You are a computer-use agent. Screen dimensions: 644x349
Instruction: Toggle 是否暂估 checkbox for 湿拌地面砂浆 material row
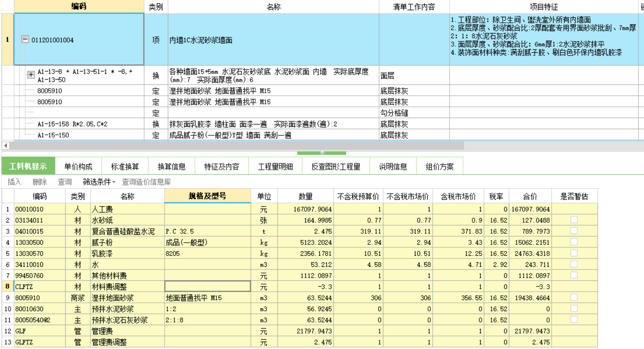pyautogui.click(x=574, y=298)
